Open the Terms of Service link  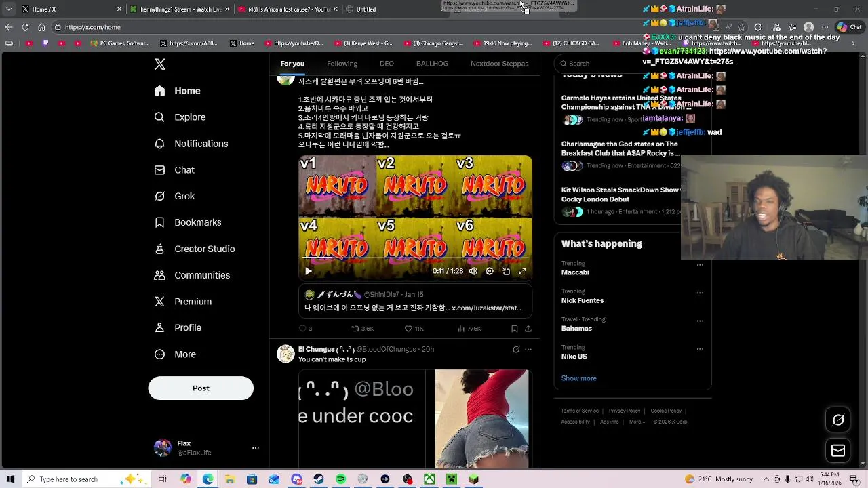[x=580, y=411]
